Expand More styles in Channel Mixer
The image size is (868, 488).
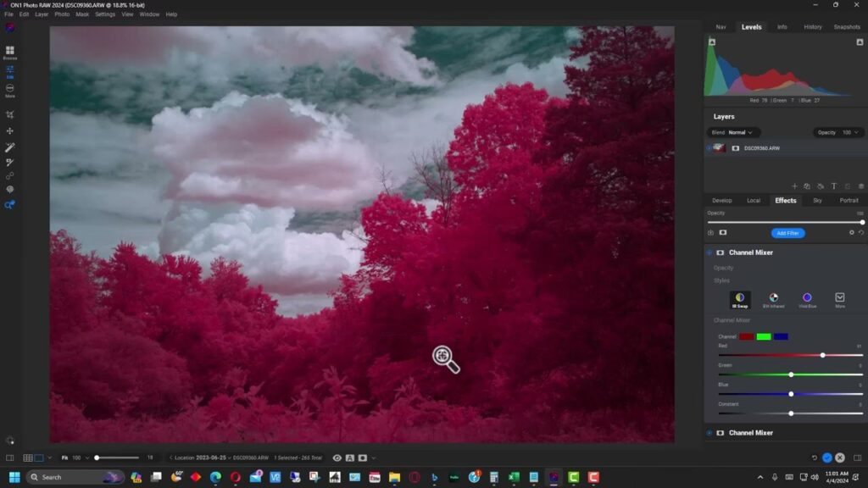click(x=840, y=300)
